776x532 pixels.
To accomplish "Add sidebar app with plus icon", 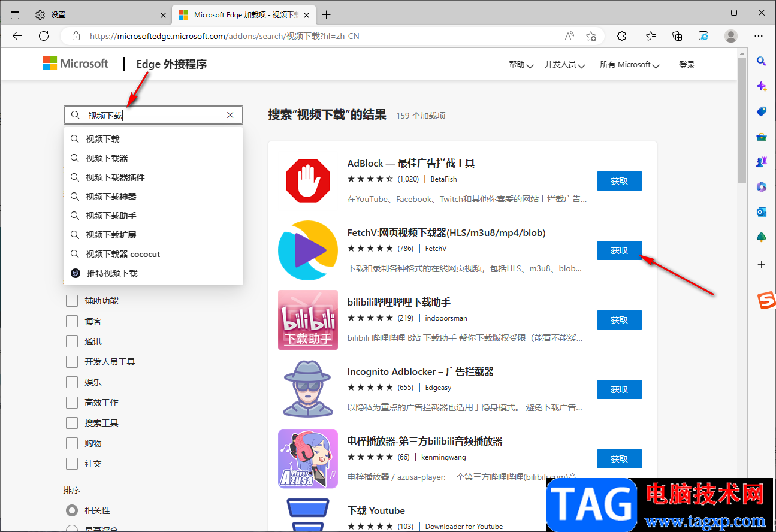I will click(762, 264).
